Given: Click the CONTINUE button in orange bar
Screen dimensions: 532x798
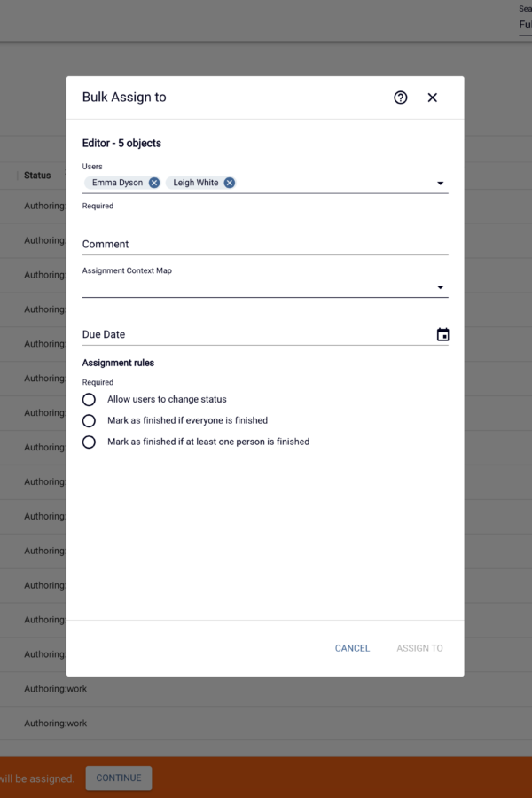Looking at the screenshot, I should [119, 778].
